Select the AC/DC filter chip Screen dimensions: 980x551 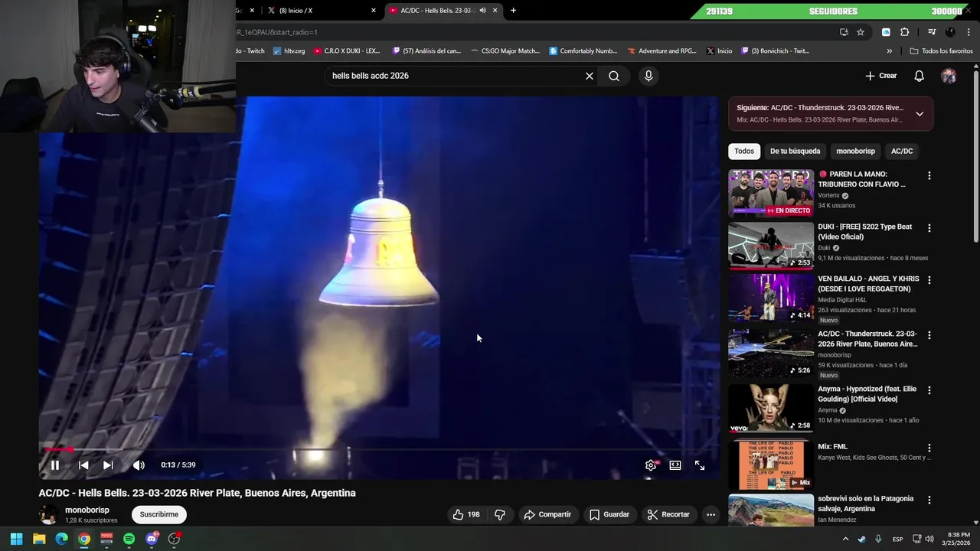point(902,151)
